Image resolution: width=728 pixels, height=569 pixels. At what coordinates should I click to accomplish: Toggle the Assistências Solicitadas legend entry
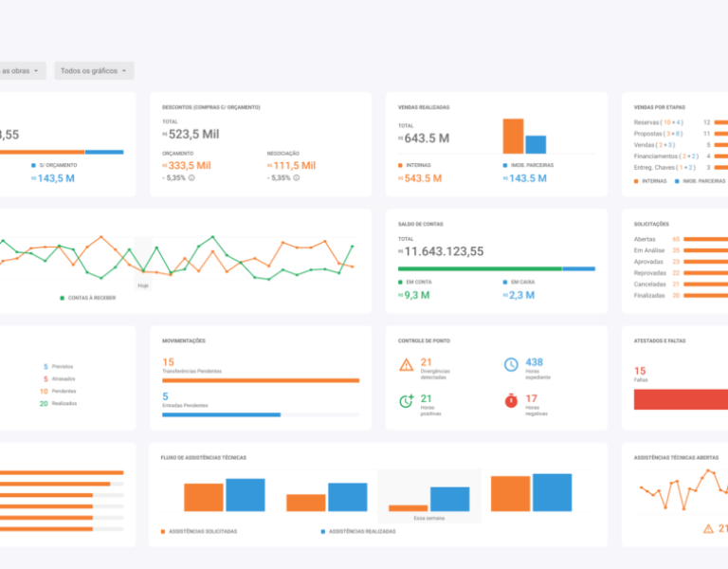(x=200, y=531)
